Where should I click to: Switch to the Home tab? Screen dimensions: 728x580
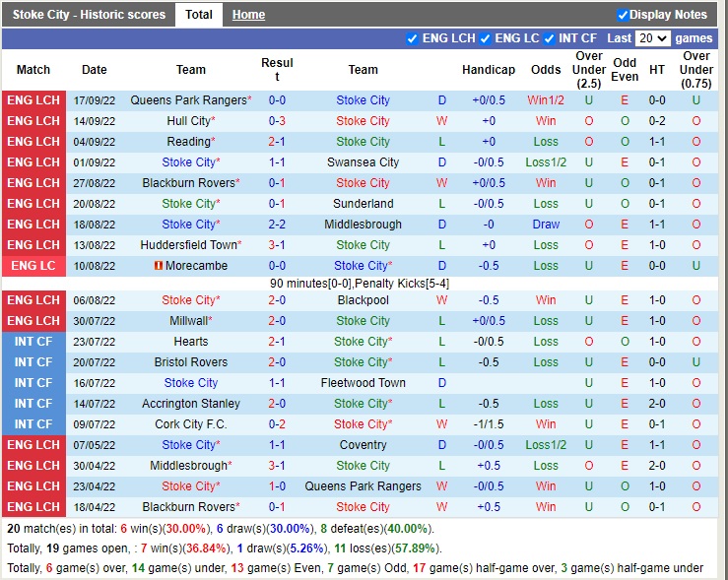[x=248, y=15]
